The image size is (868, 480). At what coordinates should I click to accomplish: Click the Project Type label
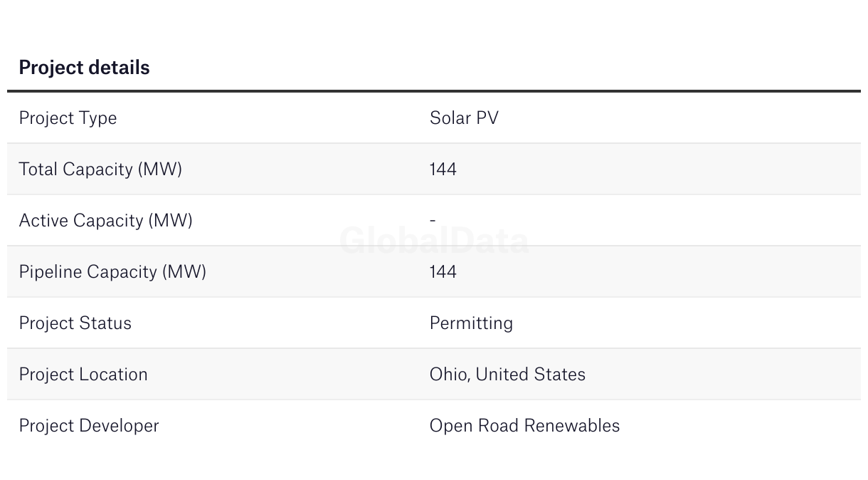coord(68,118)
